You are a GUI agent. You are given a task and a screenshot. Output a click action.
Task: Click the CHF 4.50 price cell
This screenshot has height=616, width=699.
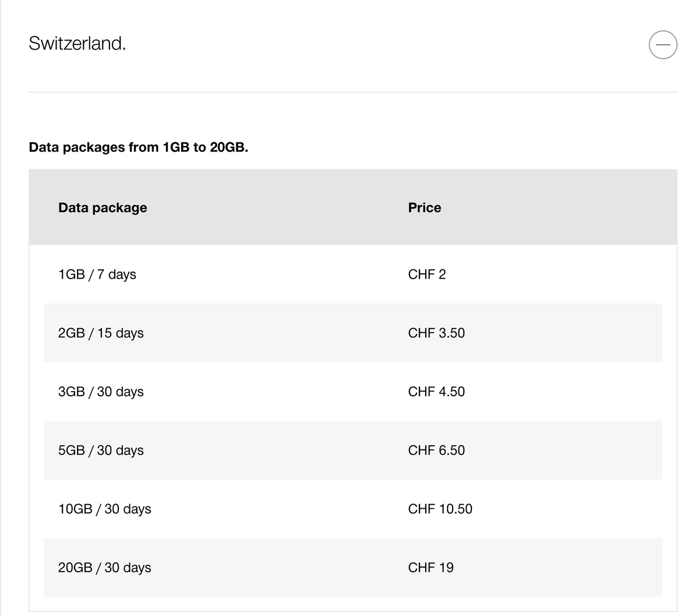pyautogui.click(x=436, y=392)
